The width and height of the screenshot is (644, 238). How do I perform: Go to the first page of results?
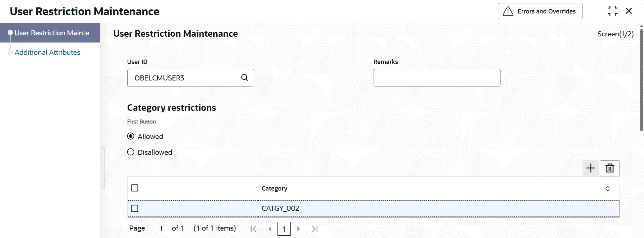pyautogui.click(x=253, y=229)
